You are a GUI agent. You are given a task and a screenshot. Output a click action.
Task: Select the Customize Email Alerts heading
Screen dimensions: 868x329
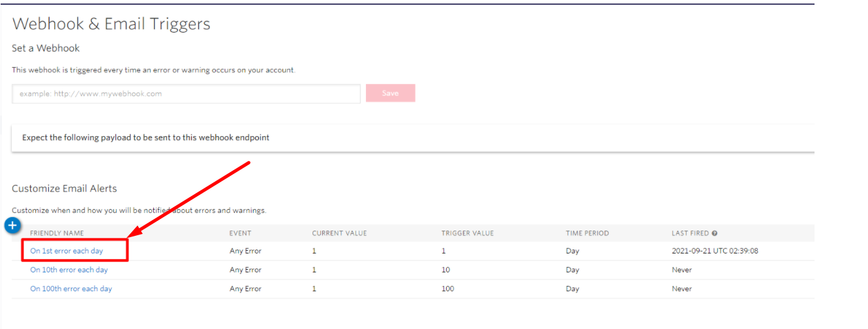pos(65,188)
